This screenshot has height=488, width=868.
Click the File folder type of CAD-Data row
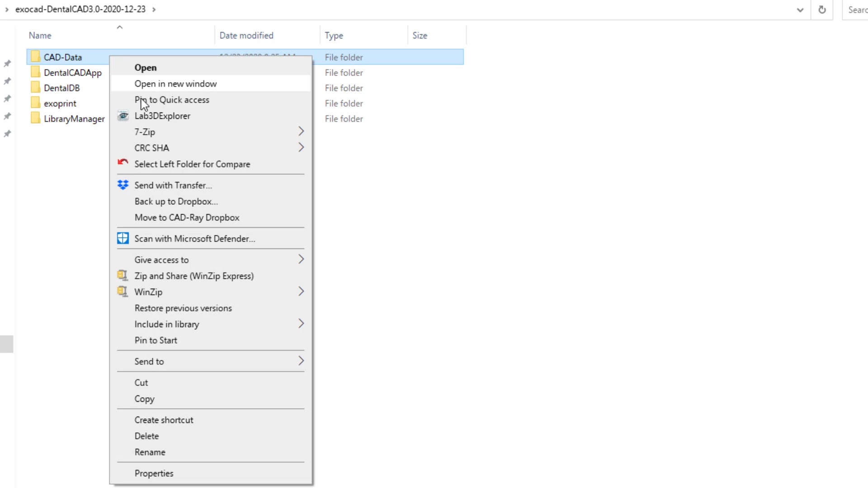coord(344,57)
